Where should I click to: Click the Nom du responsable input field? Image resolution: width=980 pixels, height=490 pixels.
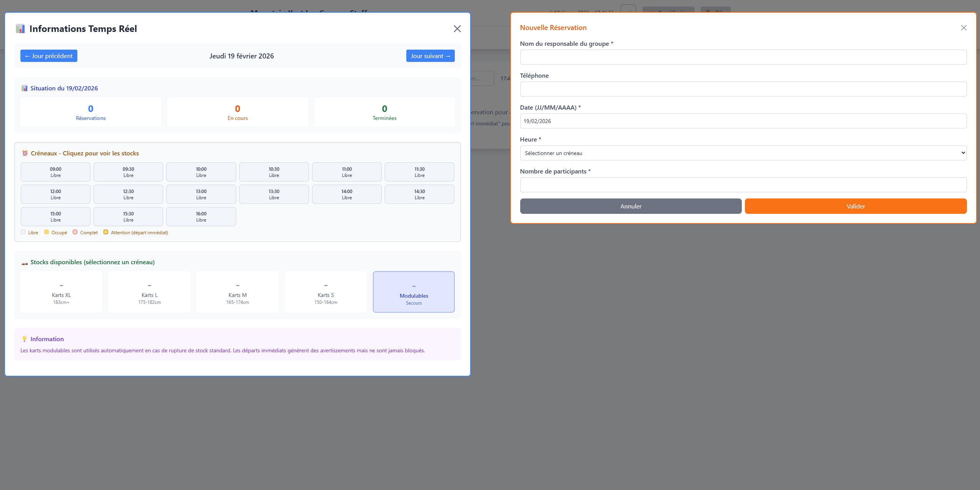(743, 57)
